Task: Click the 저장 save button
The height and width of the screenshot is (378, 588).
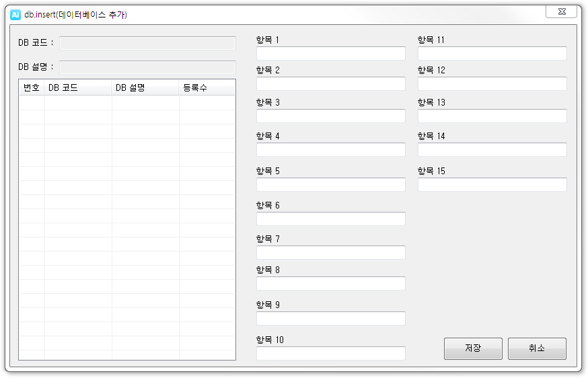Action: 473,348
